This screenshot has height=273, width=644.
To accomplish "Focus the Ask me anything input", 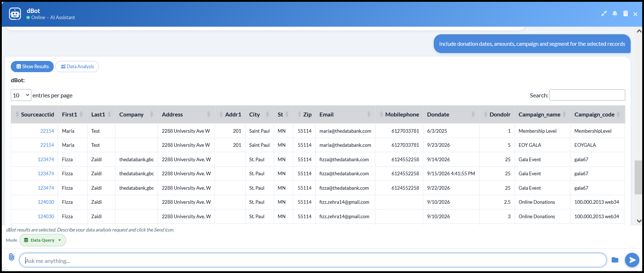I will [x=313, y=260].
